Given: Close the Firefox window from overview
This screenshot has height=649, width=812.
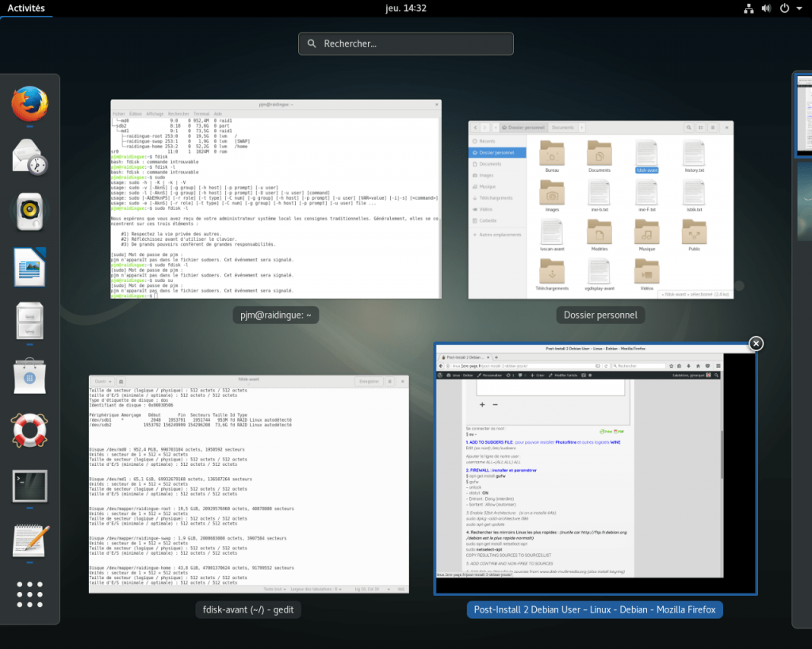Looking at the screenshot, I should (x=756, y=343).
